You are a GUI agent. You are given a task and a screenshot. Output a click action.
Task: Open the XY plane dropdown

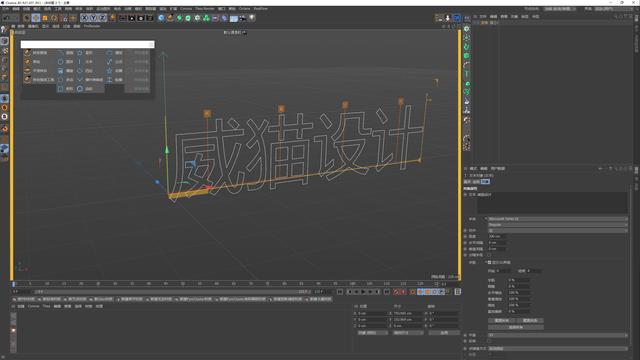558,335
